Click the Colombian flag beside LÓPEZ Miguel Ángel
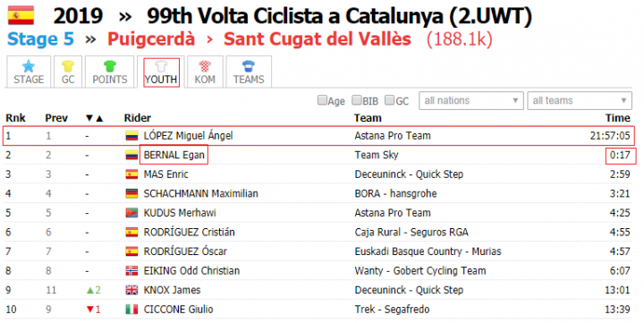Viewport: 644px width, 323px height. (131, 136)
